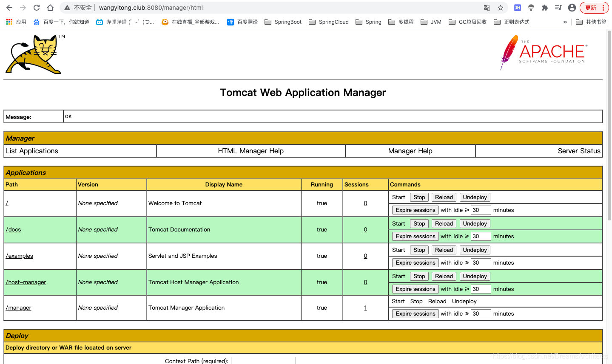
Task: Open the /manager sessions count link
Action: click(x=365, y=308)
